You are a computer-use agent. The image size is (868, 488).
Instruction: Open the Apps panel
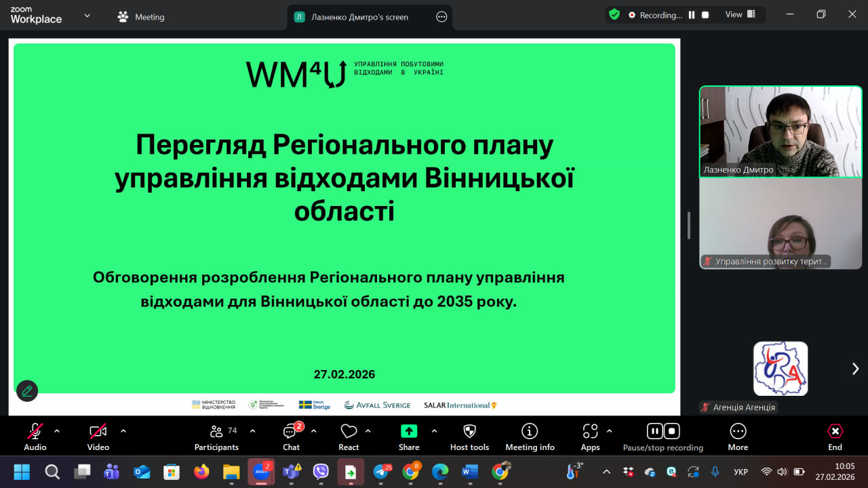point(590,432)
